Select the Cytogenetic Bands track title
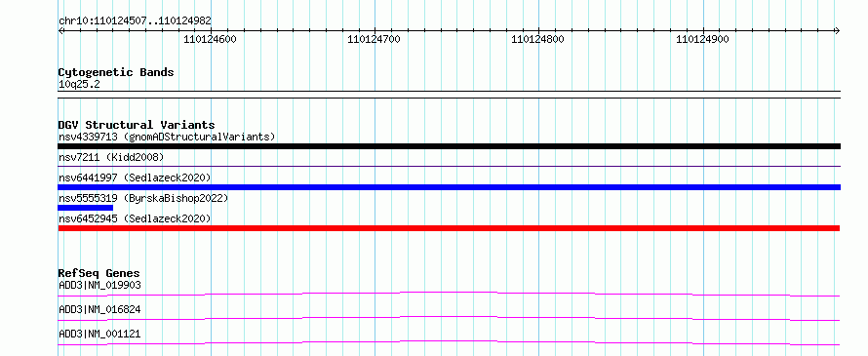This screenshot has width=868, height=356. pyautogui.click(x=116, y=72)
